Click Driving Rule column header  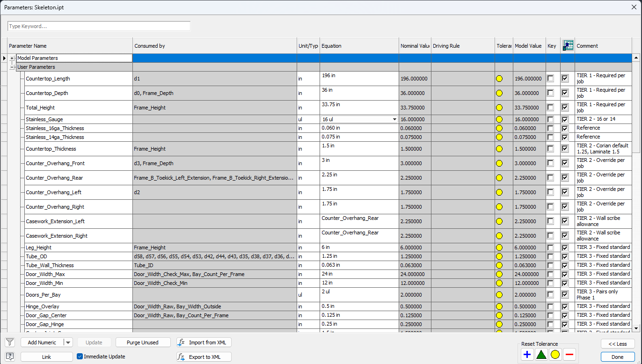point(463,46)
